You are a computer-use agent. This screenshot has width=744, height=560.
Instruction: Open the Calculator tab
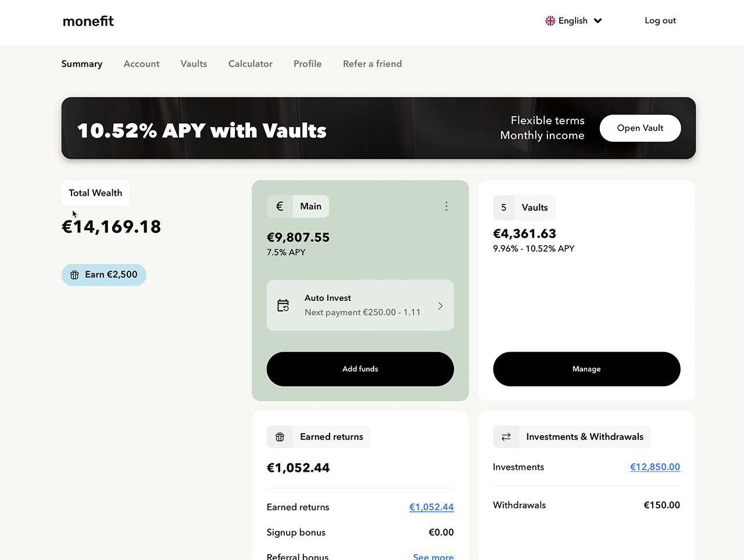pos(250,64)
